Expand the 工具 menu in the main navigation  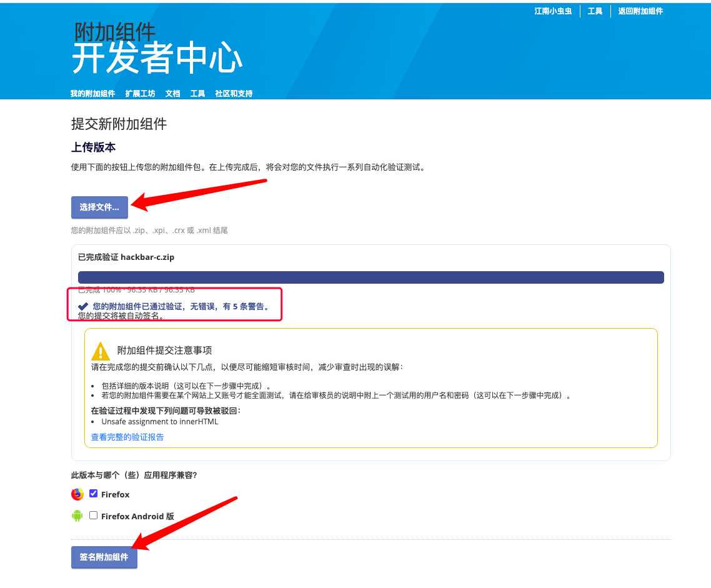197,93
